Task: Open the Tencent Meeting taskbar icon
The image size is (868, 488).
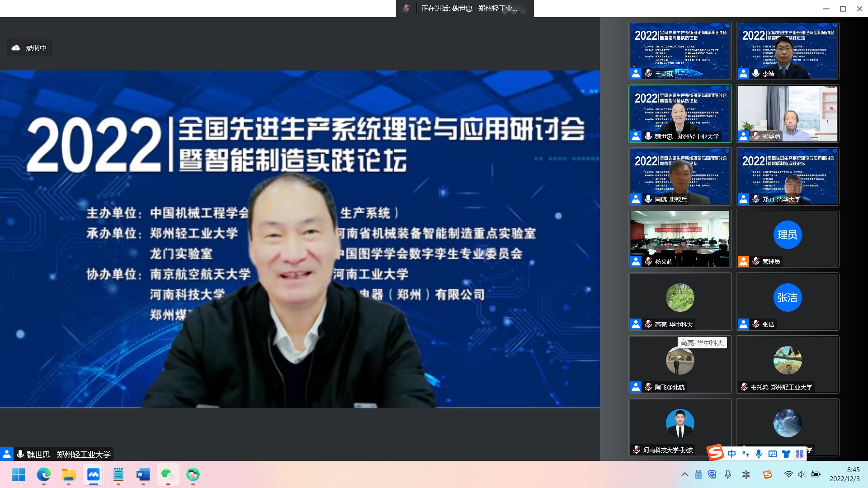Action: pyautogui.click(x=93, y=474)
